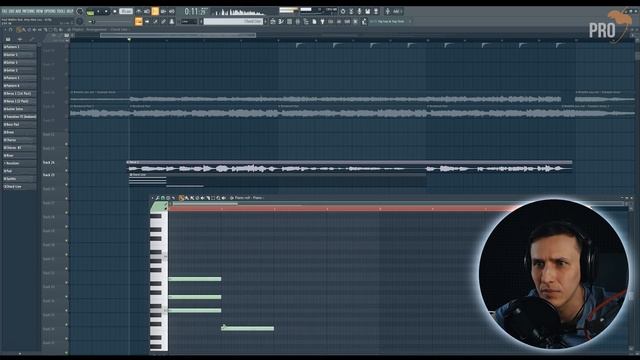Image resolution: width=640 pixels, height=360 pixels.
Task: Select Pattern 1 in the pattern list
Action: click(19, 47)
